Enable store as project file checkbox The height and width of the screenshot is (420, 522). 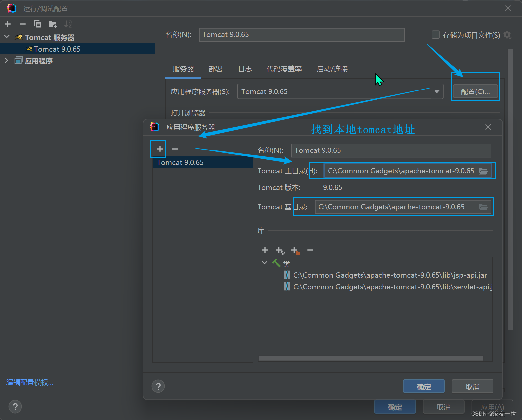click(435, 35)
